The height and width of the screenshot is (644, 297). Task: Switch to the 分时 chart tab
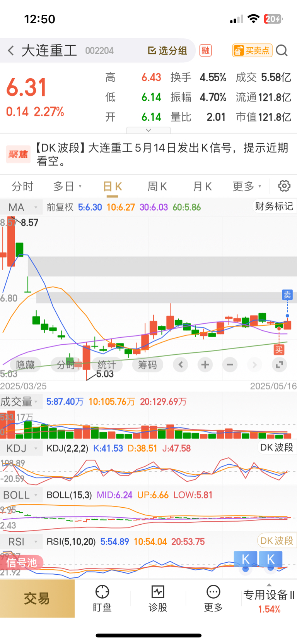click(x=22, y=187)
